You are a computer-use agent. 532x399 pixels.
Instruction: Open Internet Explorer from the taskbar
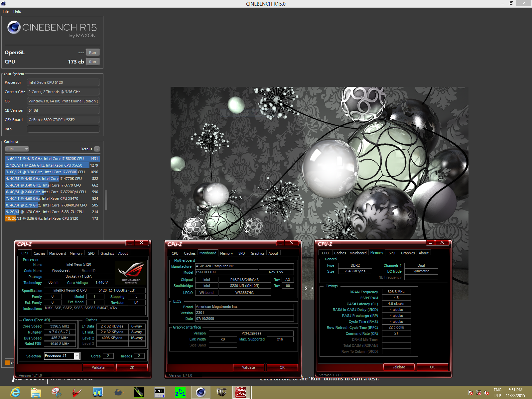click(x=15, y=392)
